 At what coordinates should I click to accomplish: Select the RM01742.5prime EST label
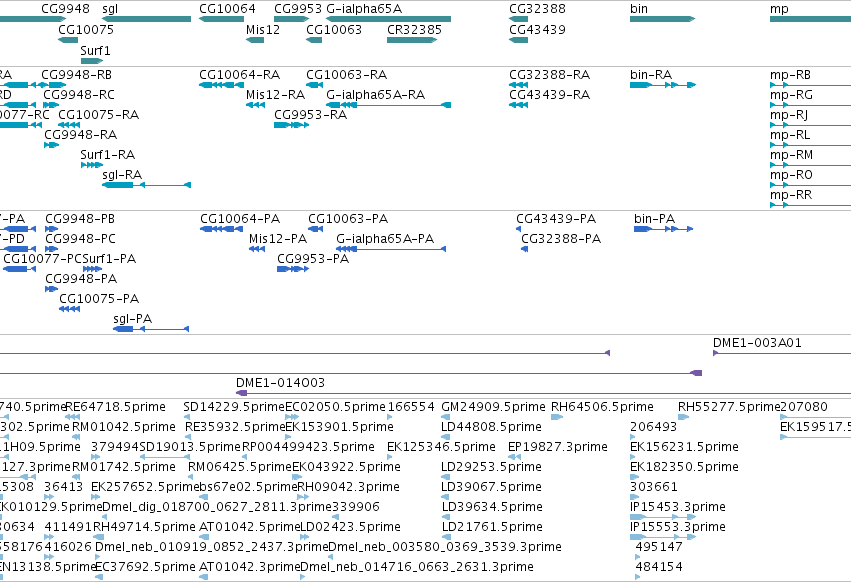pos(124,467)
